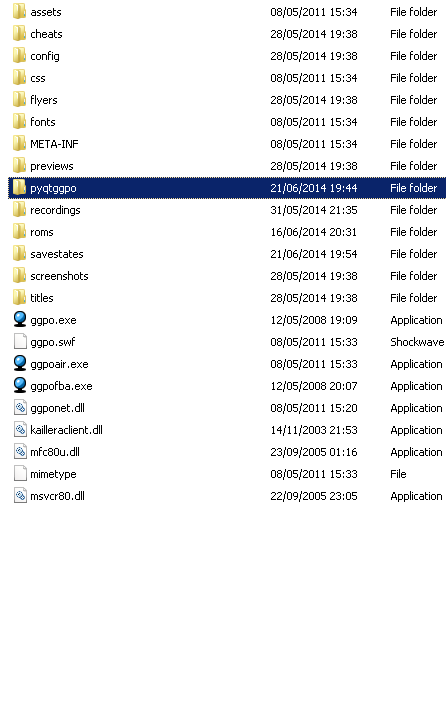
Task: Select the file name config
Action: point(45,56)
